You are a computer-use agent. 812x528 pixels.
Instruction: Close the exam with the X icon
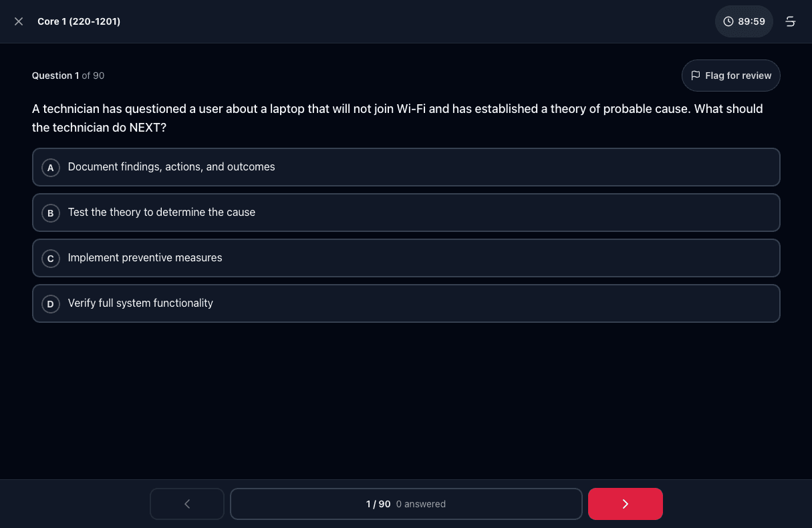(19, 21)
